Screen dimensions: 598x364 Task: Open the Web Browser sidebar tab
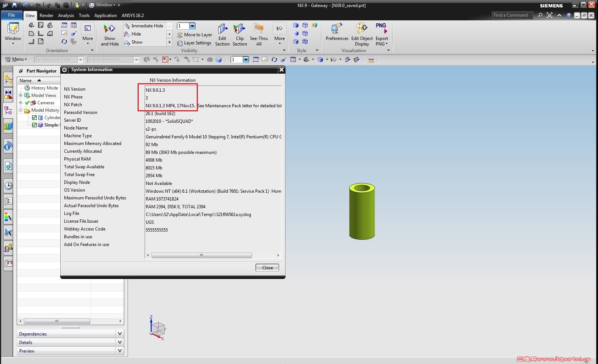click(8, 166)
